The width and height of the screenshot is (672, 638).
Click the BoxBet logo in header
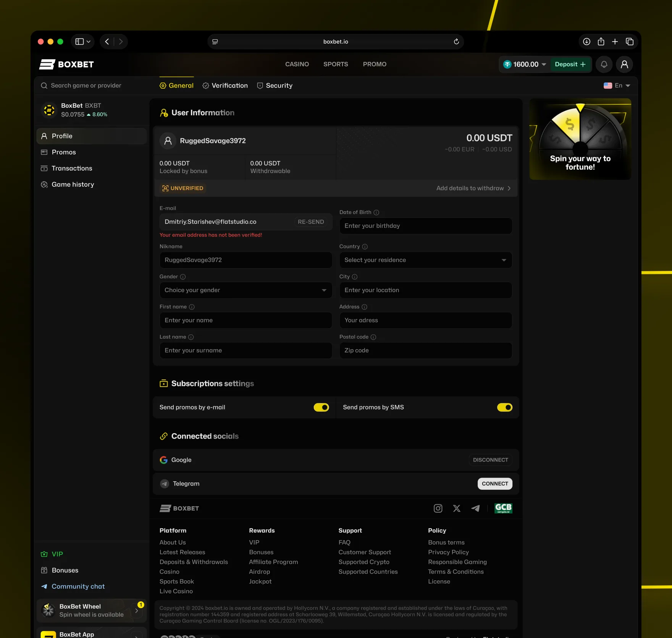pos(66,64)
